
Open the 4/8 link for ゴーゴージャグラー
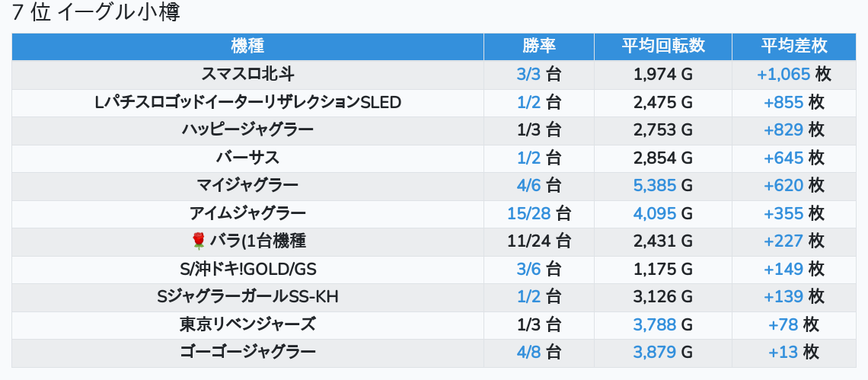click(x=528, y=352)
